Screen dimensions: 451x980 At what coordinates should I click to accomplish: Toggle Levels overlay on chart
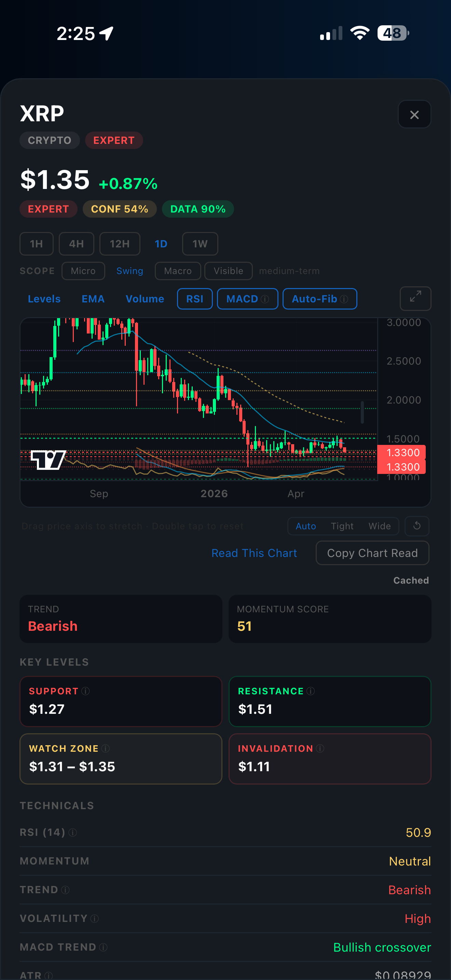coord(44,299)
